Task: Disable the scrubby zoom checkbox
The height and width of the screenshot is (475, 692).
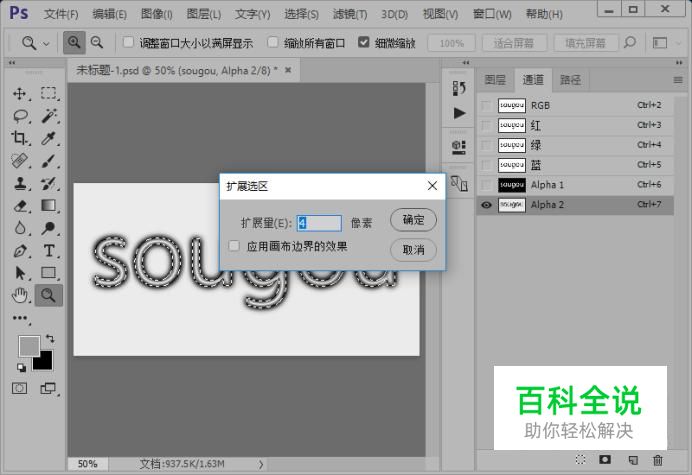Action: pos(364,42)
